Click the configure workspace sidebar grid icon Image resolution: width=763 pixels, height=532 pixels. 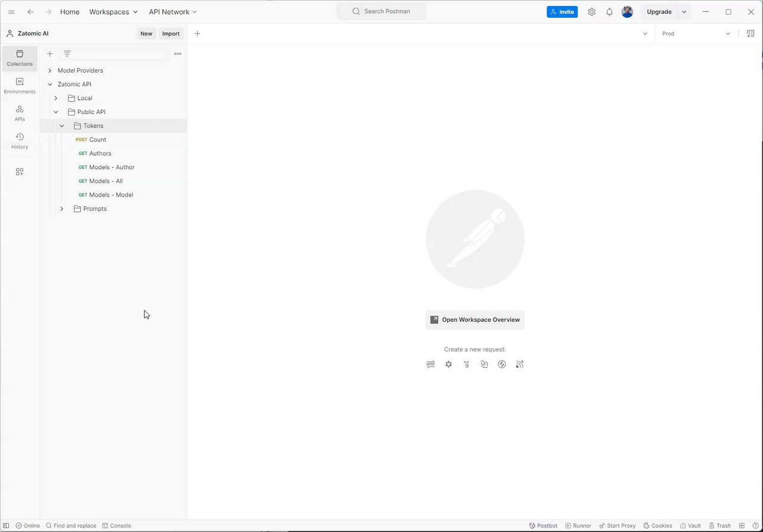pos(20,172)
